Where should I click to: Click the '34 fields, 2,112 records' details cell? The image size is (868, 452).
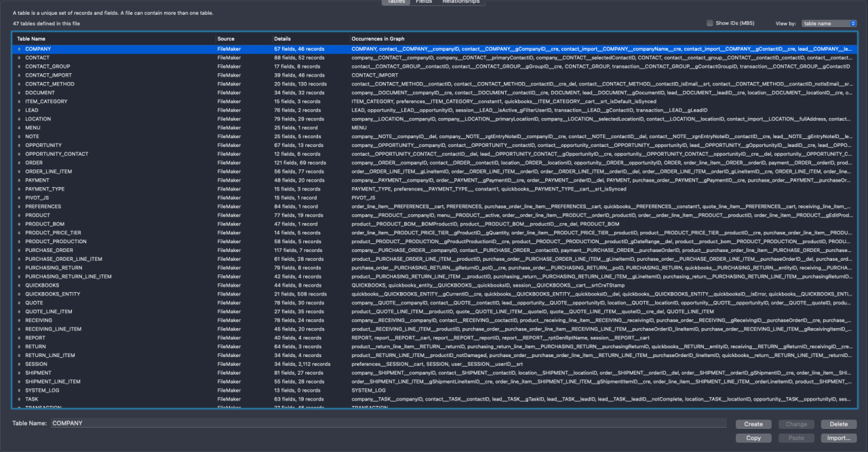302,364
